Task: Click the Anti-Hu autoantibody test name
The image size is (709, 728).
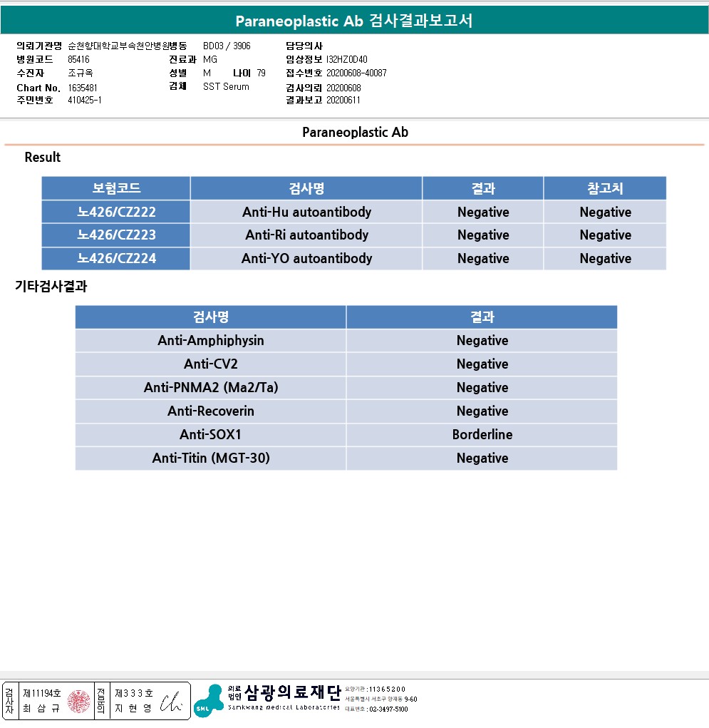Action: coord(306,212)
